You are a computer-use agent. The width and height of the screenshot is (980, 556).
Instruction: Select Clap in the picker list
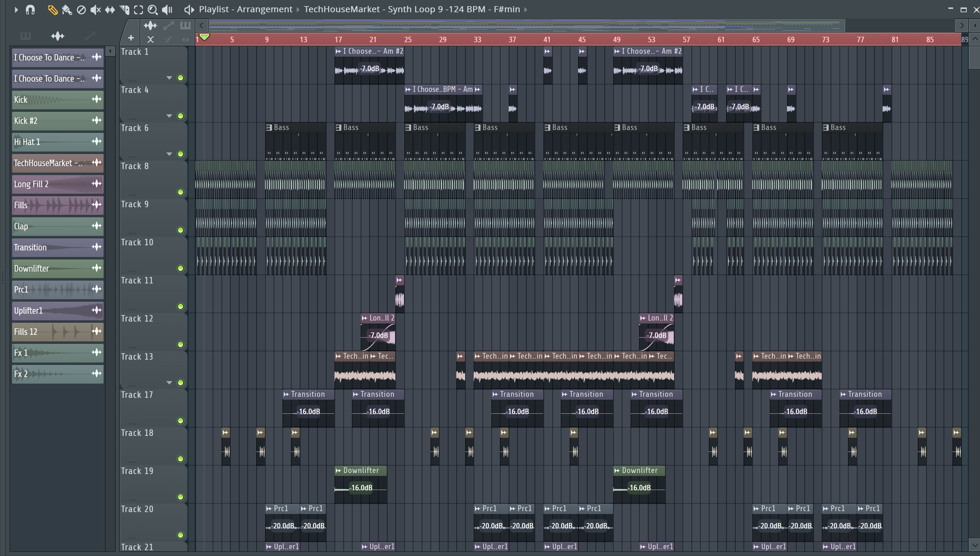(58, 226)
